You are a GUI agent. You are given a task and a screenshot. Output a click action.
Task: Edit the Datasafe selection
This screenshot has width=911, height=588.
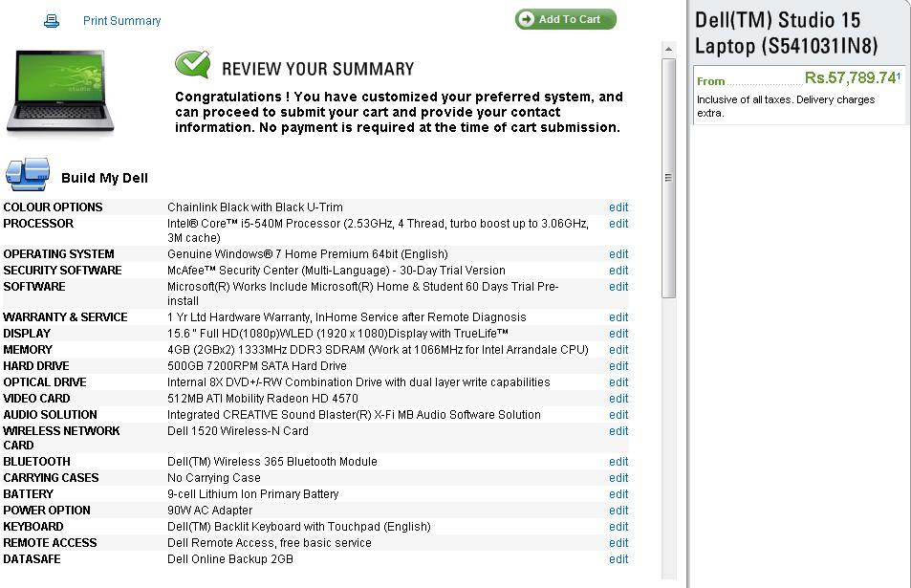[618, 559]
